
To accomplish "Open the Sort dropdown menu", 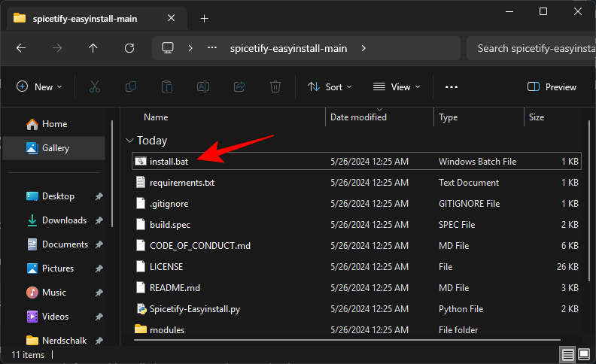I will [330, 87].
